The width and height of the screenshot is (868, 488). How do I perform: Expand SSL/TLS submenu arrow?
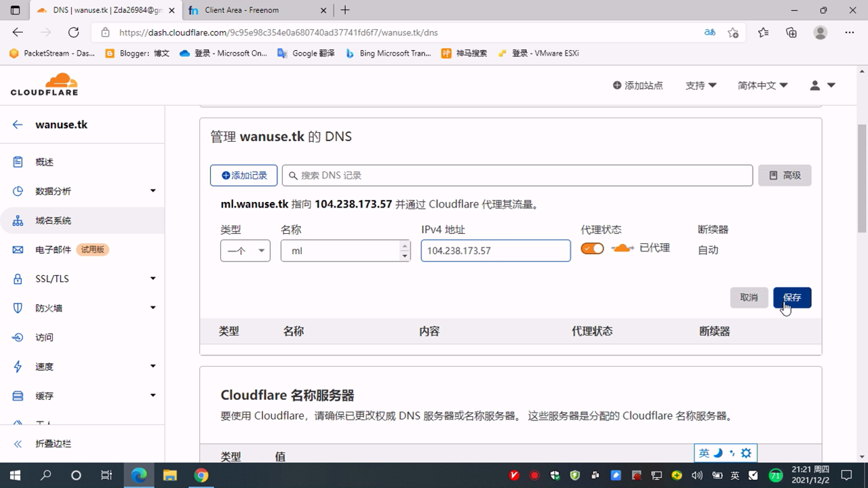[x=153, y=279]
